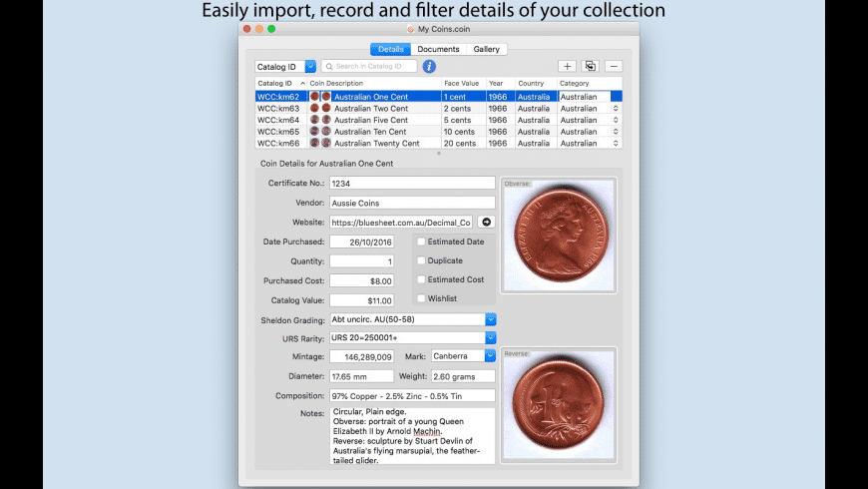Open category stepper for Australian Ten Cent
The height and width of the screenshot is (489, 868).
pyautogui.click(x=616, y=132)
